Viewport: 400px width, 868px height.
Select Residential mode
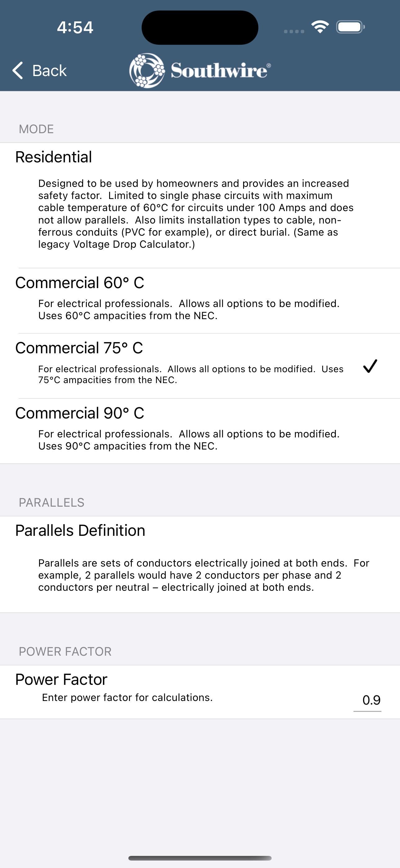tap(200, 205)
